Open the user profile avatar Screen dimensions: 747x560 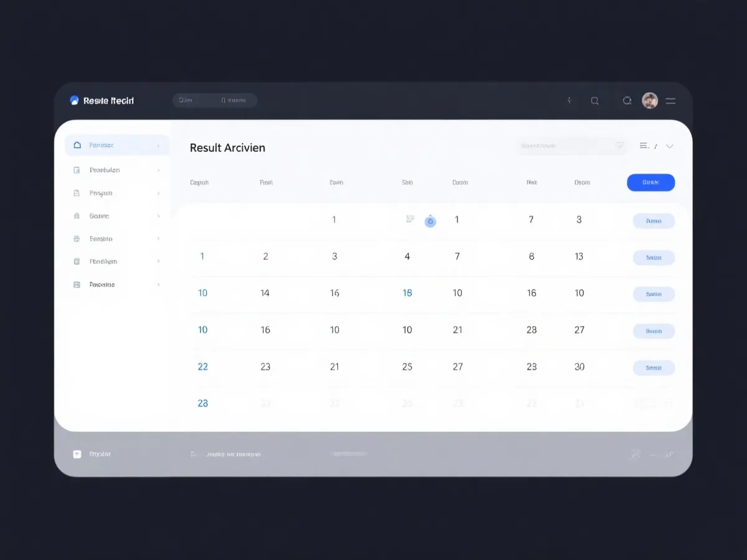click(650, 101)
